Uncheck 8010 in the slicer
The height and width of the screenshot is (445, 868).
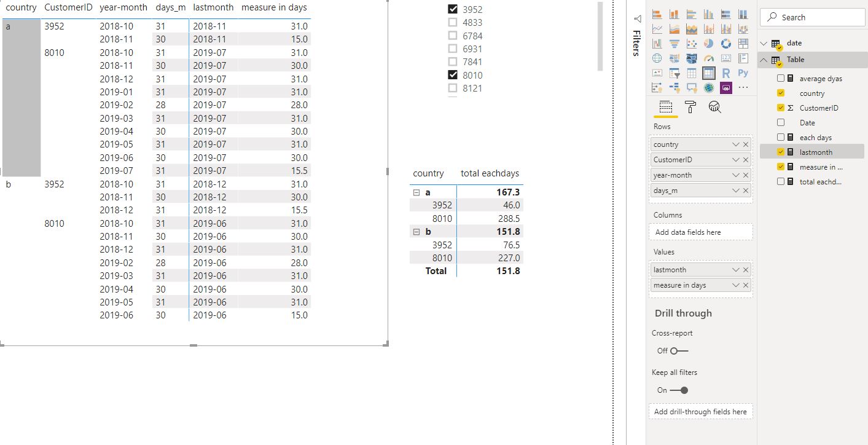[453, 75]
